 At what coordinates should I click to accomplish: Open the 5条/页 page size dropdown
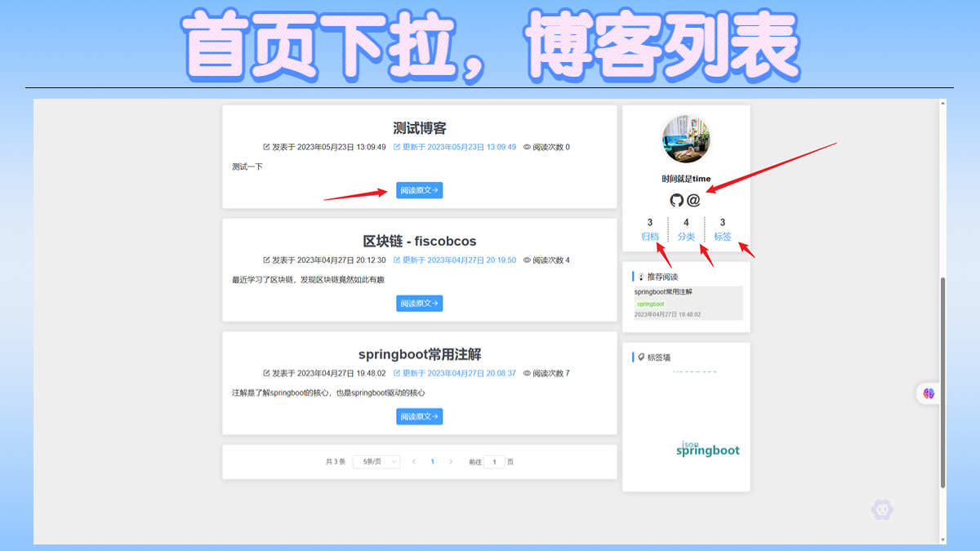[x=376, y=462]
